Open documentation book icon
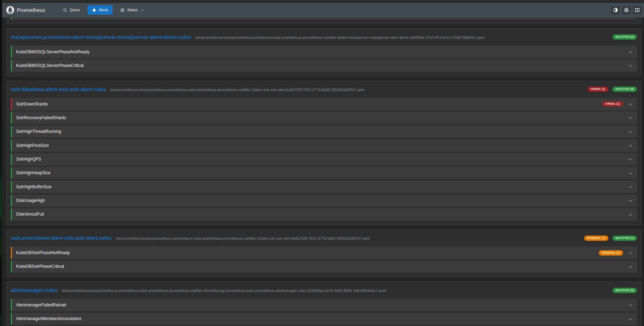Screen dimensions: 644x326 point(637,10)
